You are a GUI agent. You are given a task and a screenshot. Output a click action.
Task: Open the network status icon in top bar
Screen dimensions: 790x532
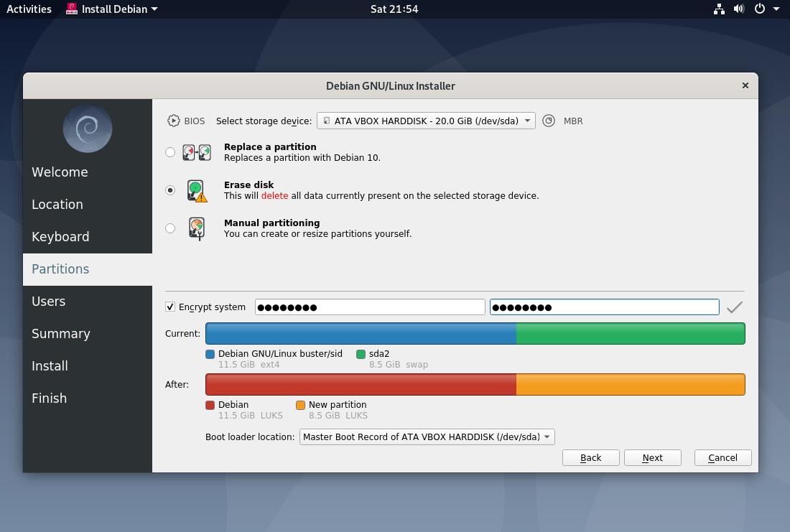pyautogui.click(x=719, y=9)
